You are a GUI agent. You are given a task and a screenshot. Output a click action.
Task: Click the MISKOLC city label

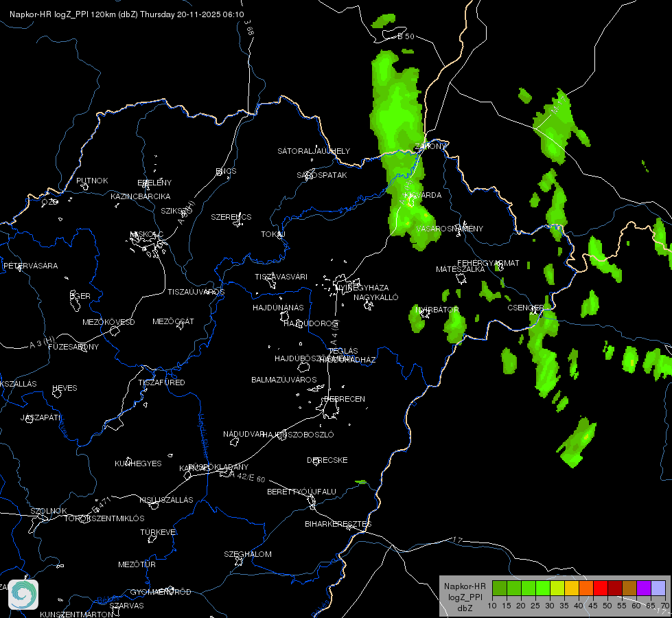(x=147, y=234)
